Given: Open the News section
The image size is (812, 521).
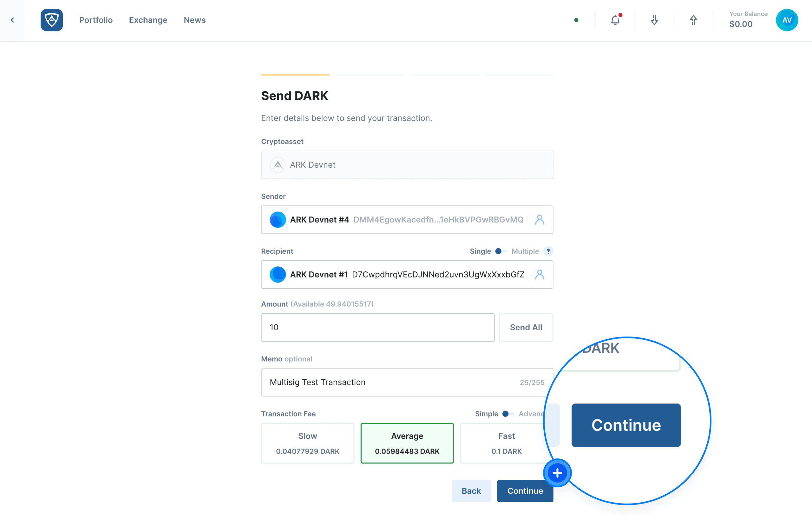Looking at the screenshot, I should click(x=195, y=20).
